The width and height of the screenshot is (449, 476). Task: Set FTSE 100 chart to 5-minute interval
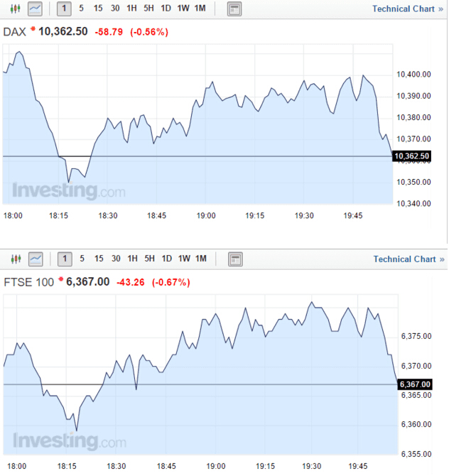(82, 259)
